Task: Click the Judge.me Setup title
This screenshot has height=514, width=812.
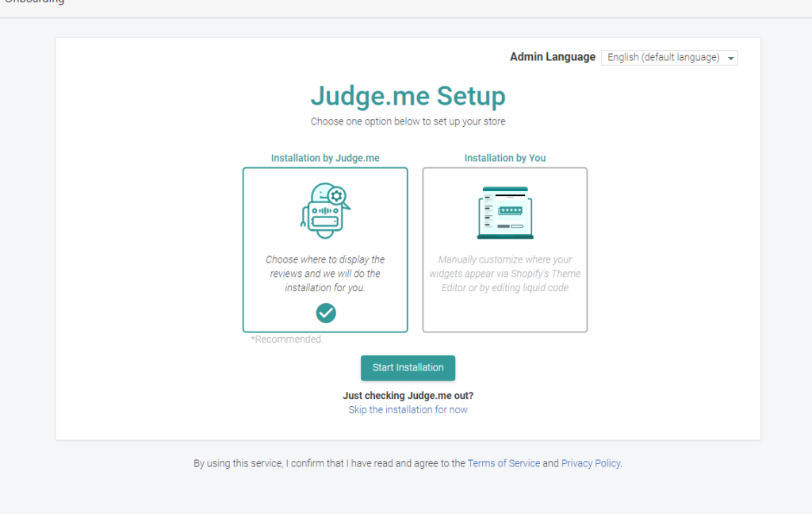Action: pyautogui.click(x=408, y=96)
